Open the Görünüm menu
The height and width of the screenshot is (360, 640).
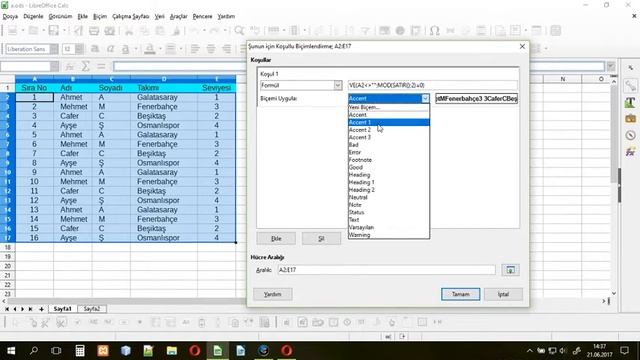[x=60, y=16]
